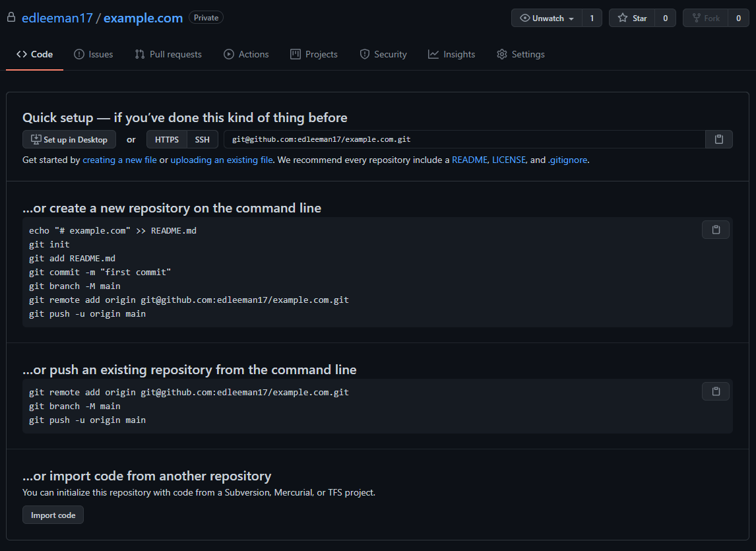The image size is (756, 551).
Task: Copy the SSH clone URL to clipboard
Action: point(719,139)
